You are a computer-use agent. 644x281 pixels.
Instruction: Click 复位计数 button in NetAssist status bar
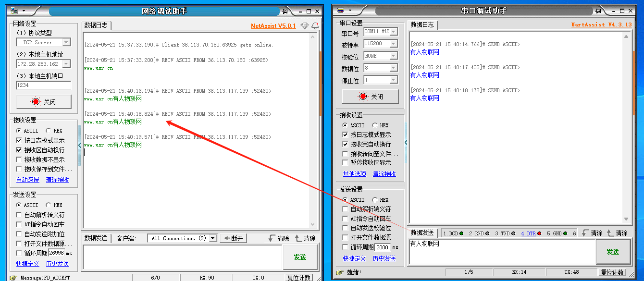[x=299, y=278]
